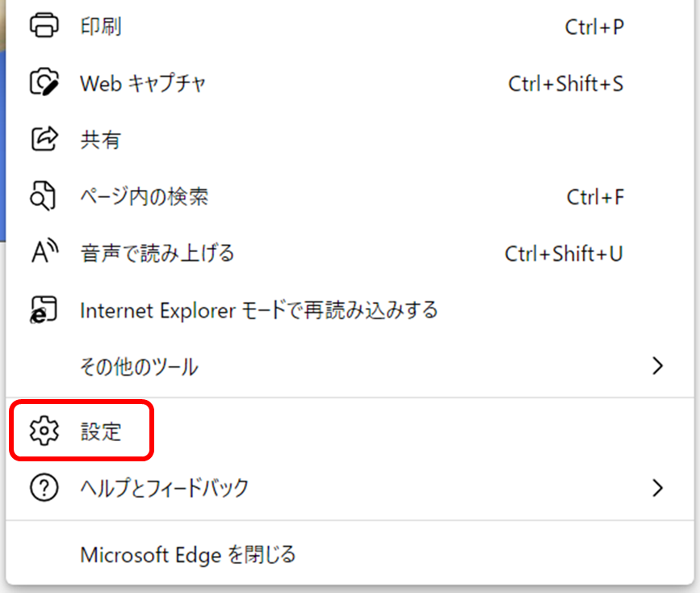
Task: Select 印刷 from the menu
Action: click(x=350, y=26)
